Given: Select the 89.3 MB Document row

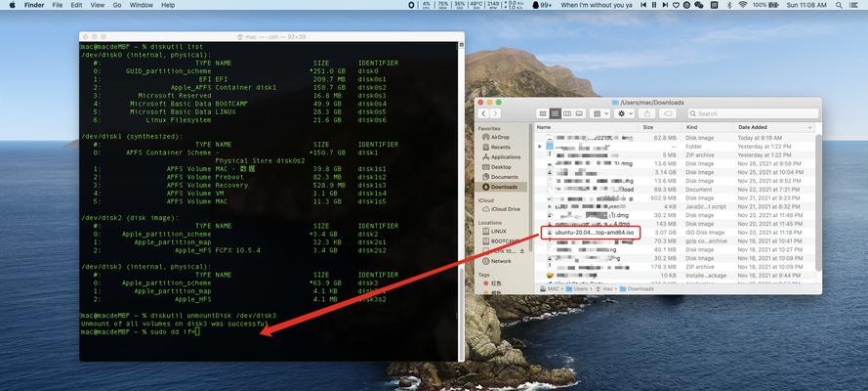Looking at the screenshot, I should click(676, 190).
